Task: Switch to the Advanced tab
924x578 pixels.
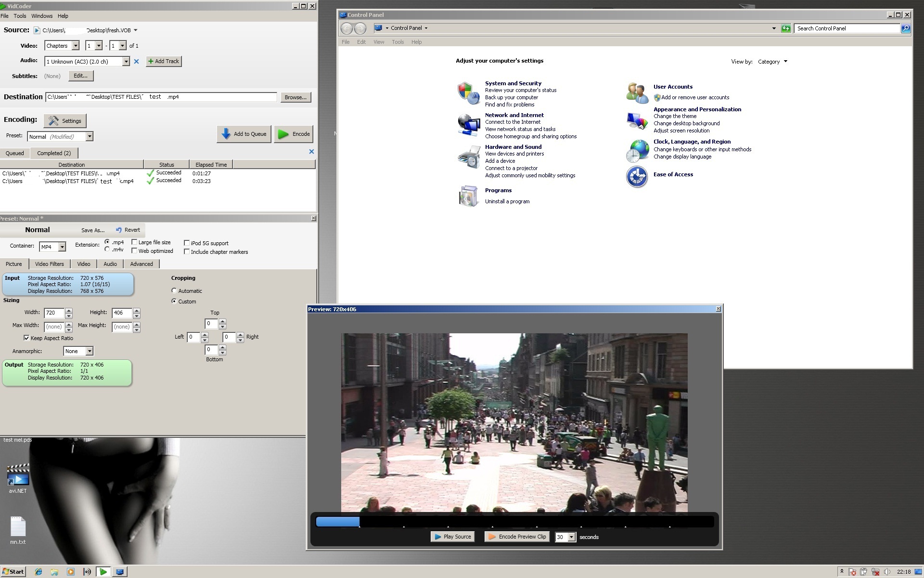Action: coord(141,264)
